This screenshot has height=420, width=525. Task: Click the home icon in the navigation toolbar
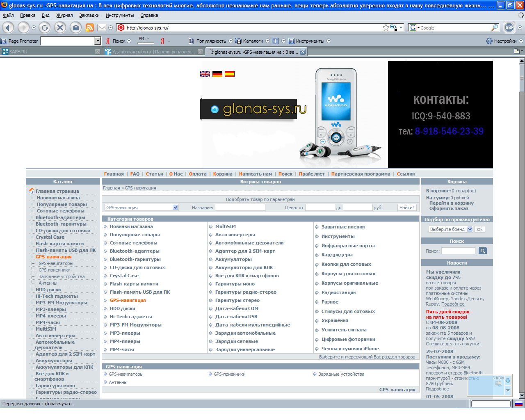75,27
